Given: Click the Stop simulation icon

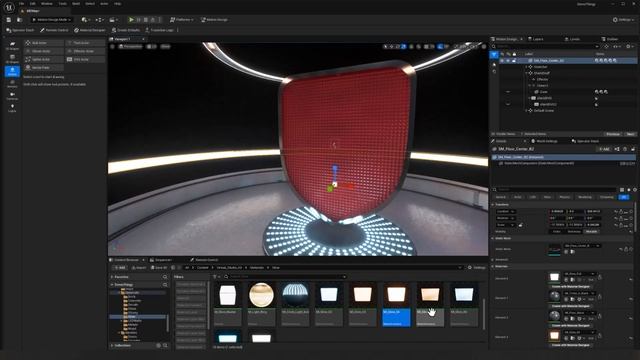Looking at the screenshot, I should (146, 20).
